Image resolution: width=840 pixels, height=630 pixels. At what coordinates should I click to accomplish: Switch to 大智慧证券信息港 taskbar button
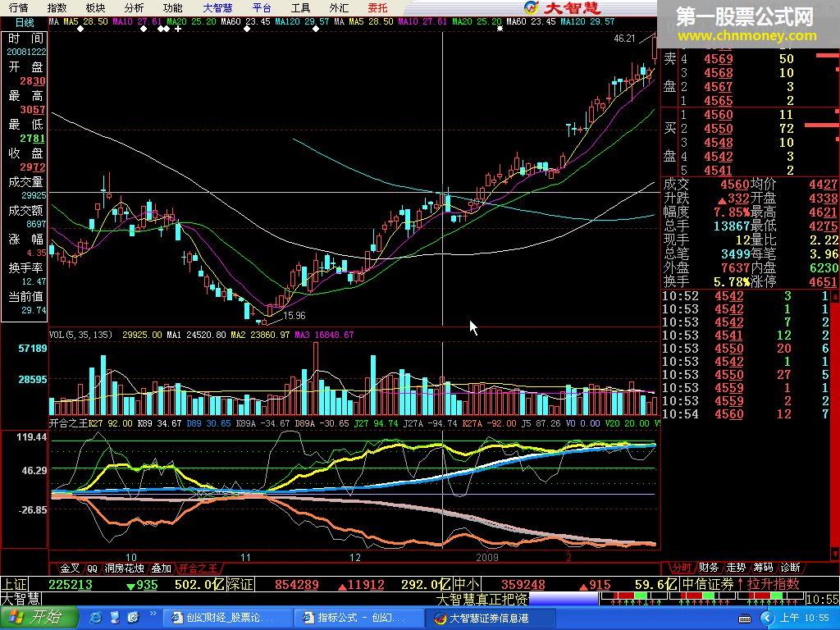click(x=490, y=619)
